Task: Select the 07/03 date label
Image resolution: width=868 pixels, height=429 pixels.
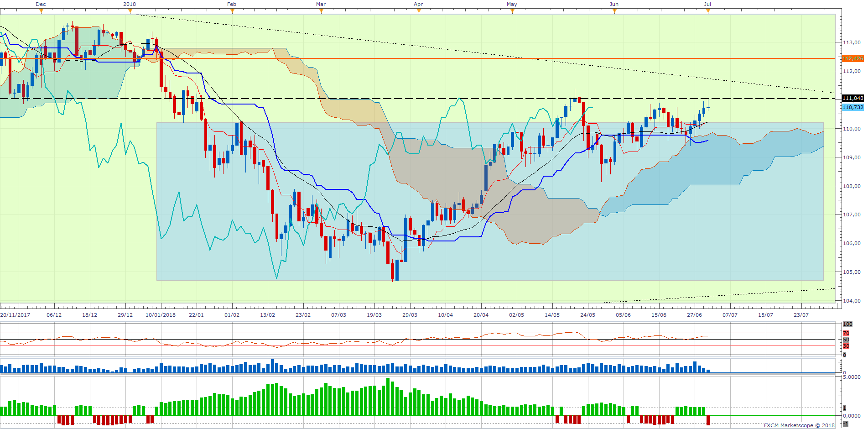Action: [338, 315]
